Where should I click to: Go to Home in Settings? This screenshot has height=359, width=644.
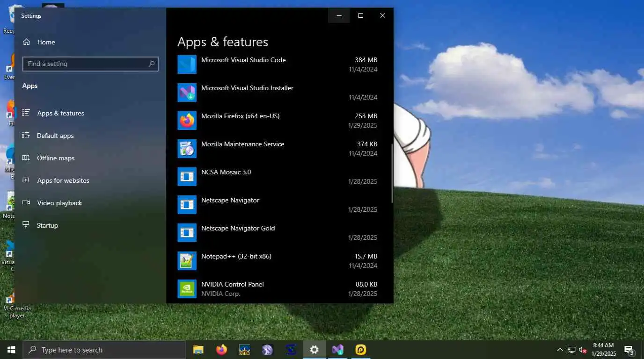click(91, 42)
